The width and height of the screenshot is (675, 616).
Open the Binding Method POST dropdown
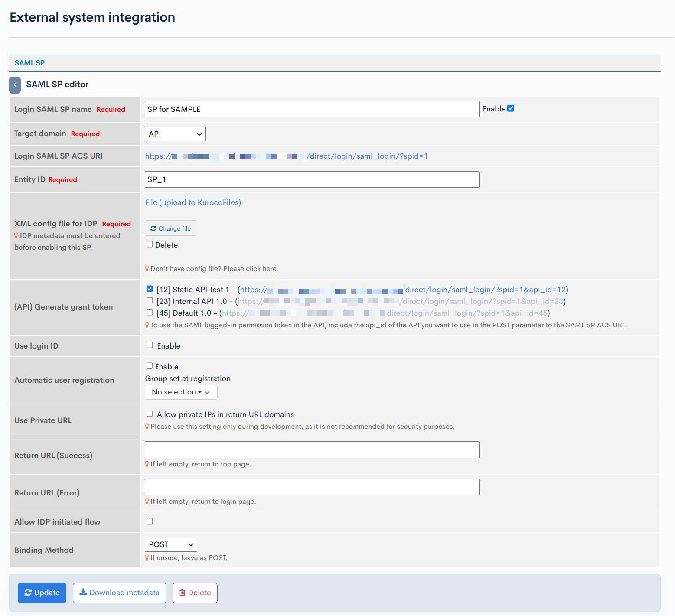click(x=171, y=544)
